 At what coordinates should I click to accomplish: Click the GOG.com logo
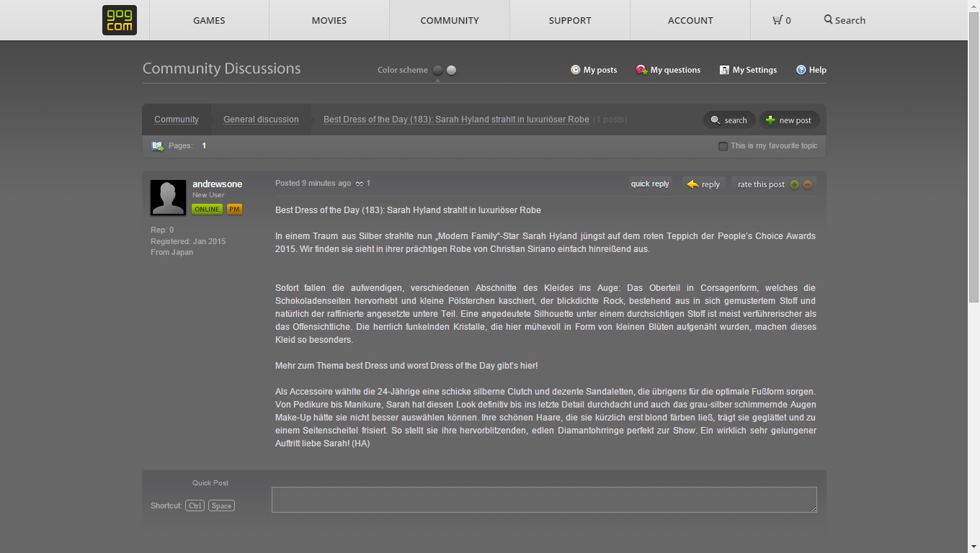coord(120,20)
